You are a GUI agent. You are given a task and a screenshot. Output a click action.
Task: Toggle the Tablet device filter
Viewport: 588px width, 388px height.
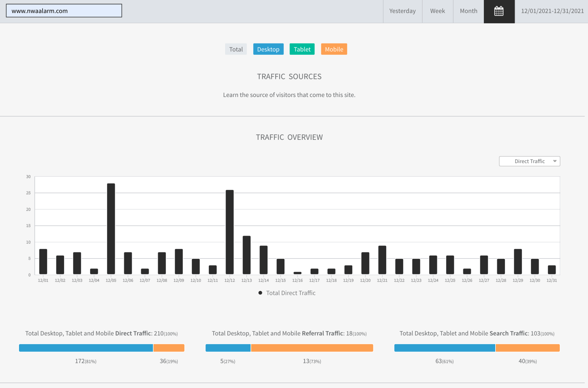[x=302, y=49]
